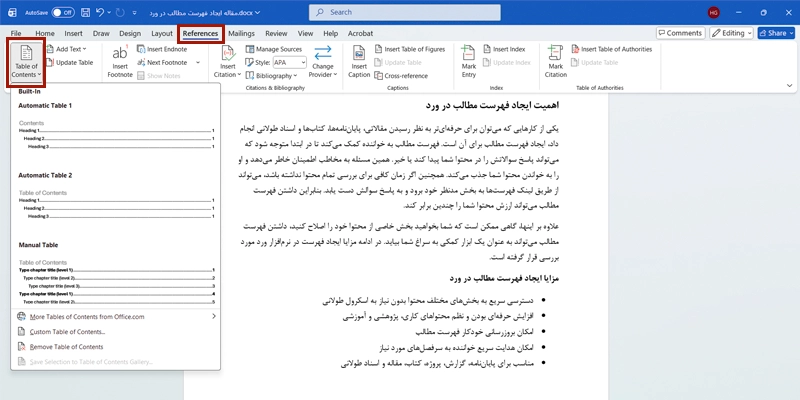Viewport: 800px width, 400px height.
Task: Click the Comments button
Action: 680,33
